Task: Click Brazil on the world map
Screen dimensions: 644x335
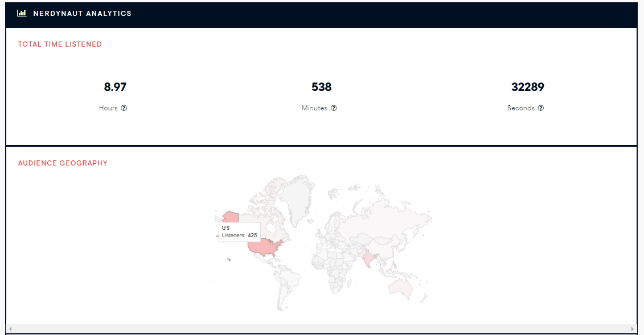Action: pyautogui.click(x=290, y=280)
